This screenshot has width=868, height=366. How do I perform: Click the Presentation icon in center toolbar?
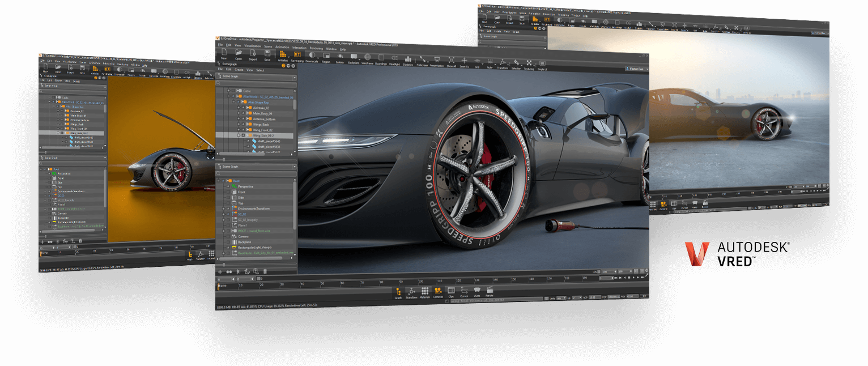click(437, 60)
